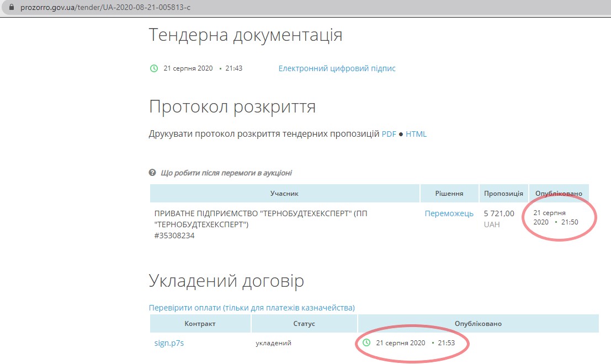611x364 pixels.
Task: Click the Протокол розкриття heading
Action: coord(232,106)
